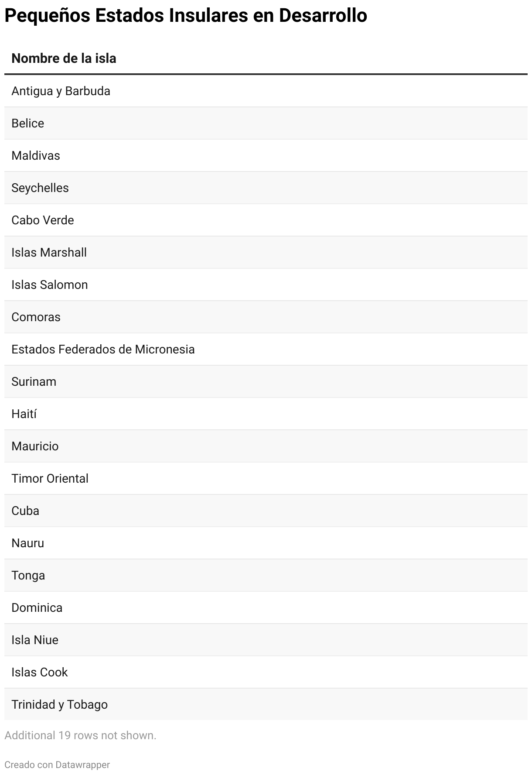
Task: Select Estados Federados de Micronesia row
Action: pos(103,350)
